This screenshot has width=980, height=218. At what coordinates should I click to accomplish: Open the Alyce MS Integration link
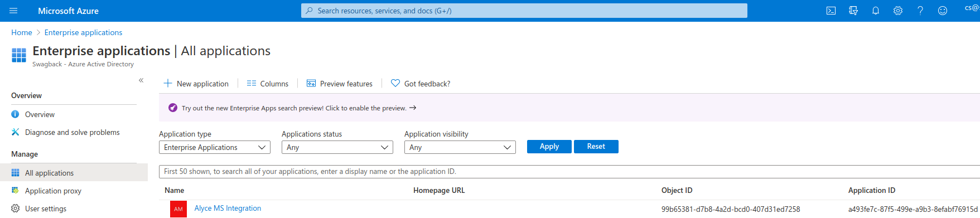pyautogui.click(x=228, y=208)
